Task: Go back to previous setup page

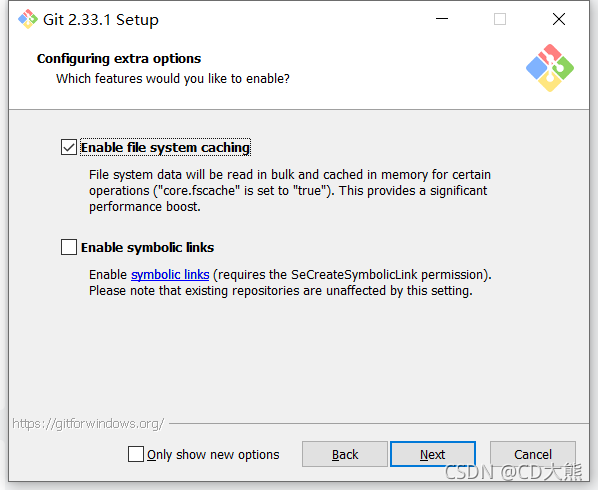Action: point(345,454)
